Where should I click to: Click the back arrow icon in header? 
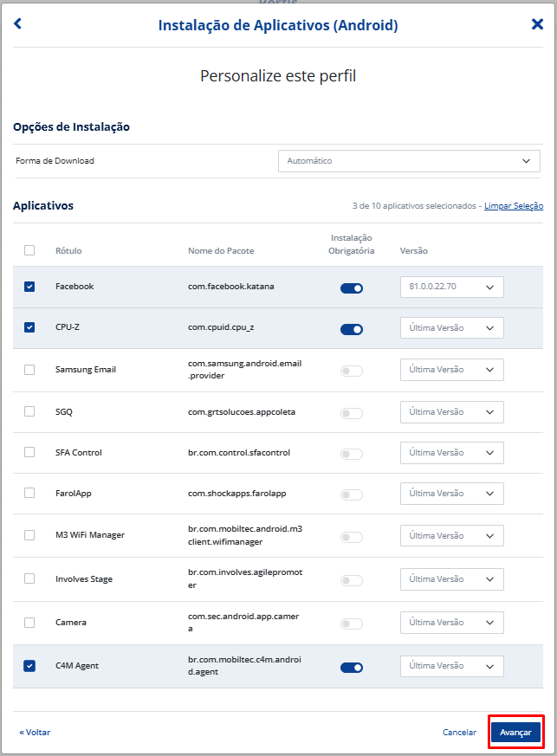tap(18, 23)
